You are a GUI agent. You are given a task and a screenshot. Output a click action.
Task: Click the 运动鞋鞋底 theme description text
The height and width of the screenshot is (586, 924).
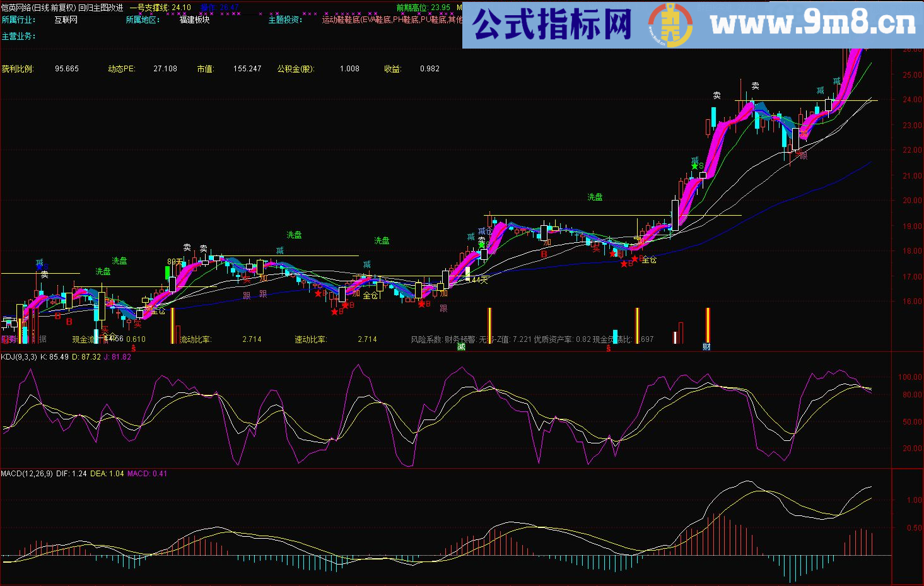point(392,20)
